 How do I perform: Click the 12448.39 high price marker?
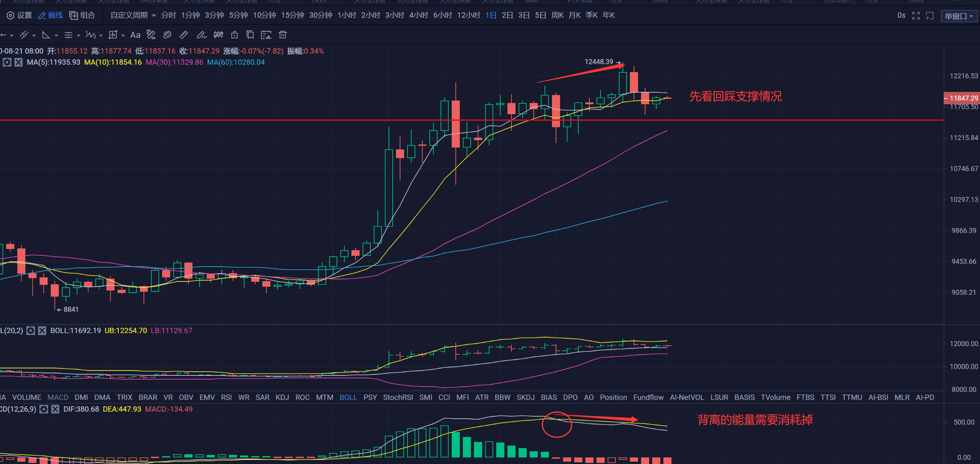pos(599,62)
